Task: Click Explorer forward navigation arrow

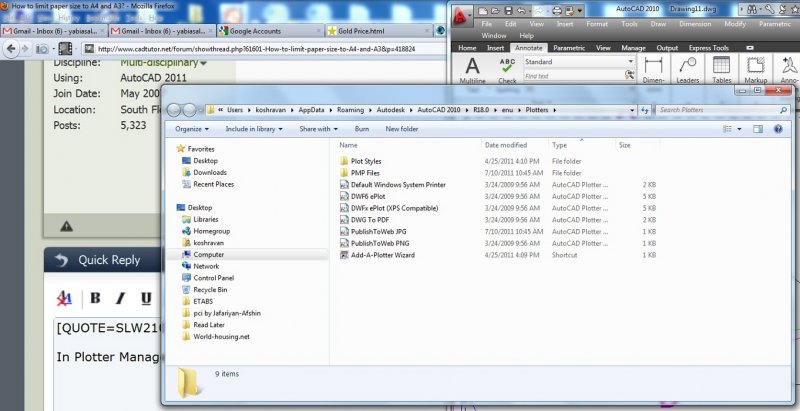Action: pyautogui.click(x=189, y=110)
